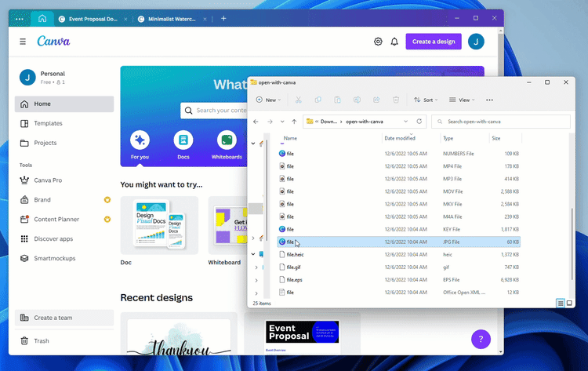This screenshot has width=588, height=371.
Task: Select the JPG File row
Action: (x=399, y=242)
